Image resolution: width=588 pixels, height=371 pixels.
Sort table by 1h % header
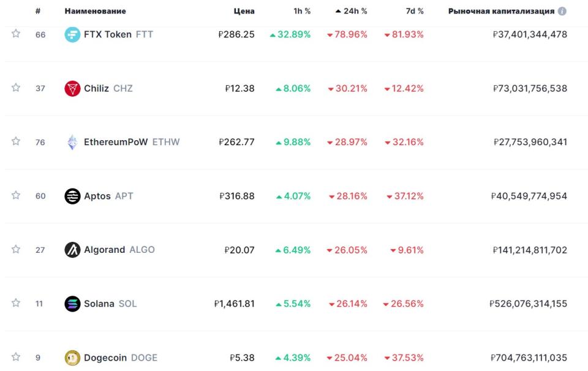point(302,11)
